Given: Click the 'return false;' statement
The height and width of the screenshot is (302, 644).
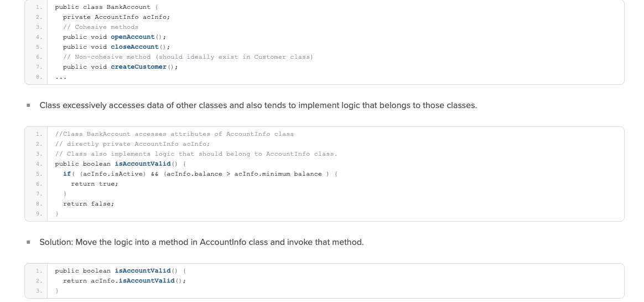Looking at the screenshot, I should (x=89, y=204).
